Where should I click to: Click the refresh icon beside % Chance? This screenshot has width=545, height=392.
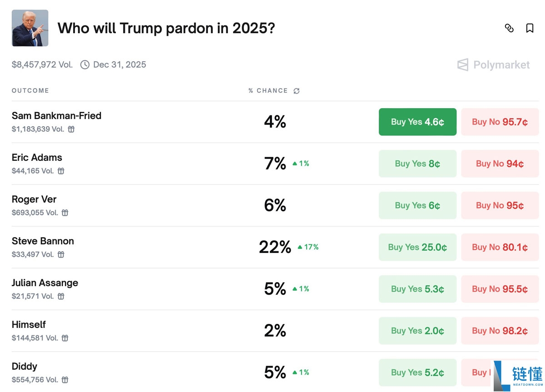[297, 91]
